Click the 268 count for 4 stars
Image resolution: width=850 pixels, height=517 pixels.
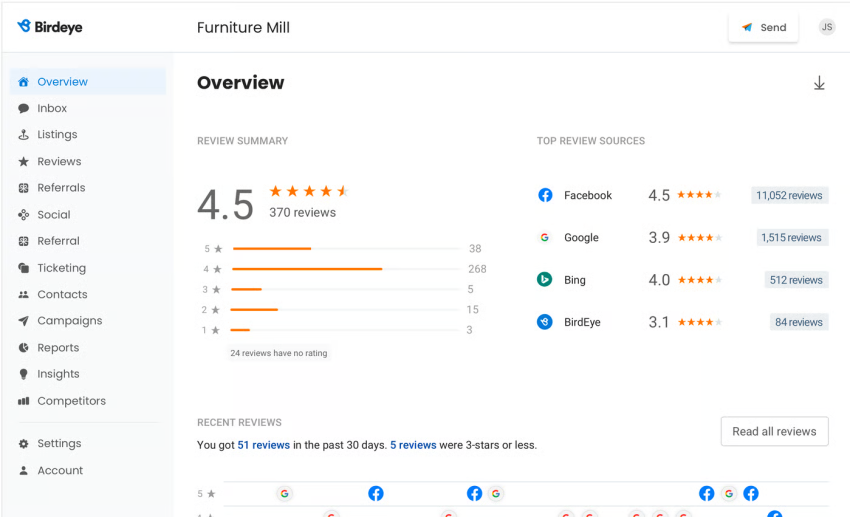tap(477, 269)
